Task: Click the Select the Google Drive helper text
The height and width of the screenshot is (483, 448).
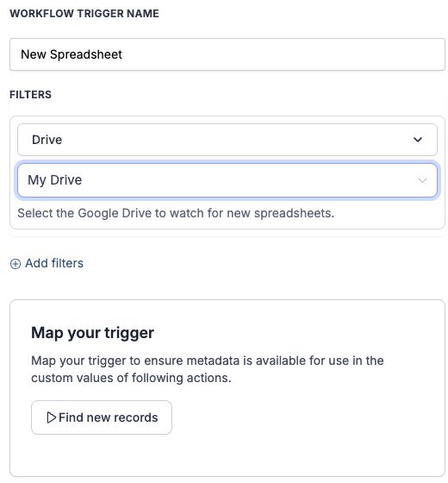Action: (176, 213)
